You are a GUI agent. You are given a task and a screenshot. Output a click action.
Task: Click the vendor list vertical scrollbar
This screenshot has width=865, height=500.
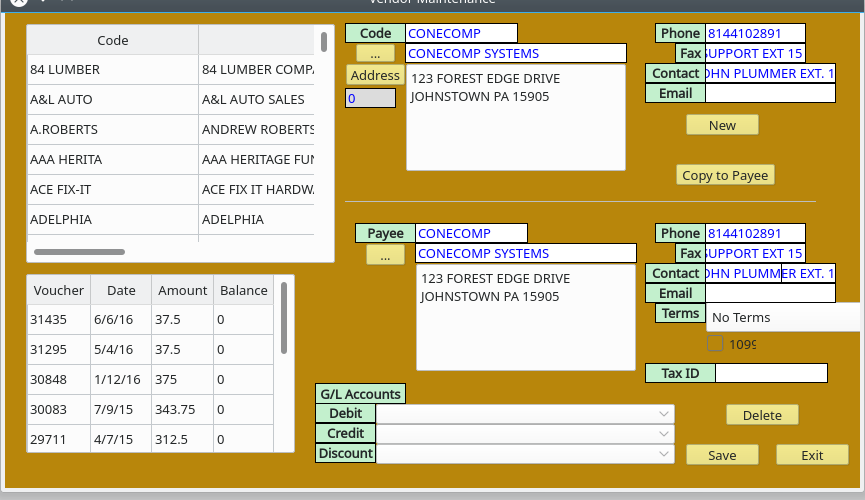324,42
